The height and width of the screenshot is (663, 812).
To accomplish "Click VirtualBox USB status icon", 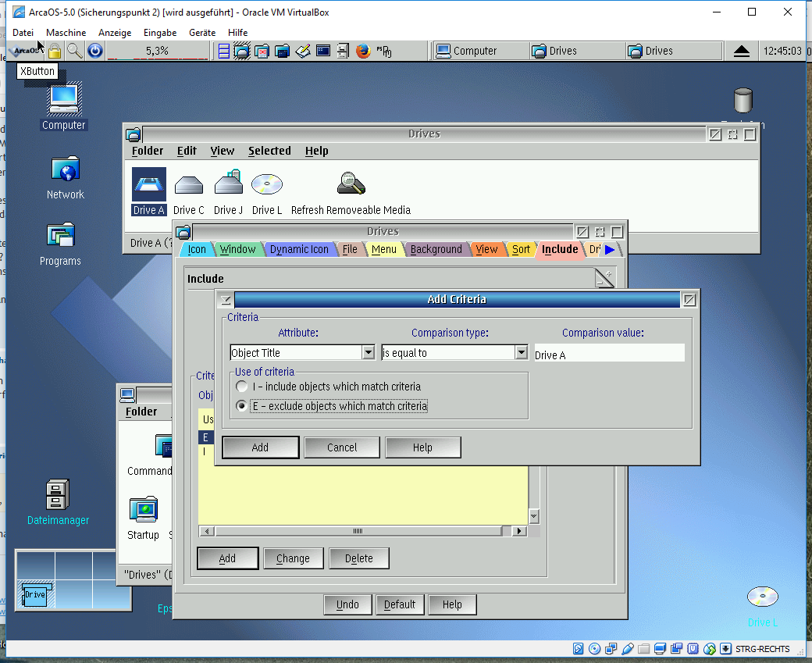I will pyautogui.click(x=628, y=648).
